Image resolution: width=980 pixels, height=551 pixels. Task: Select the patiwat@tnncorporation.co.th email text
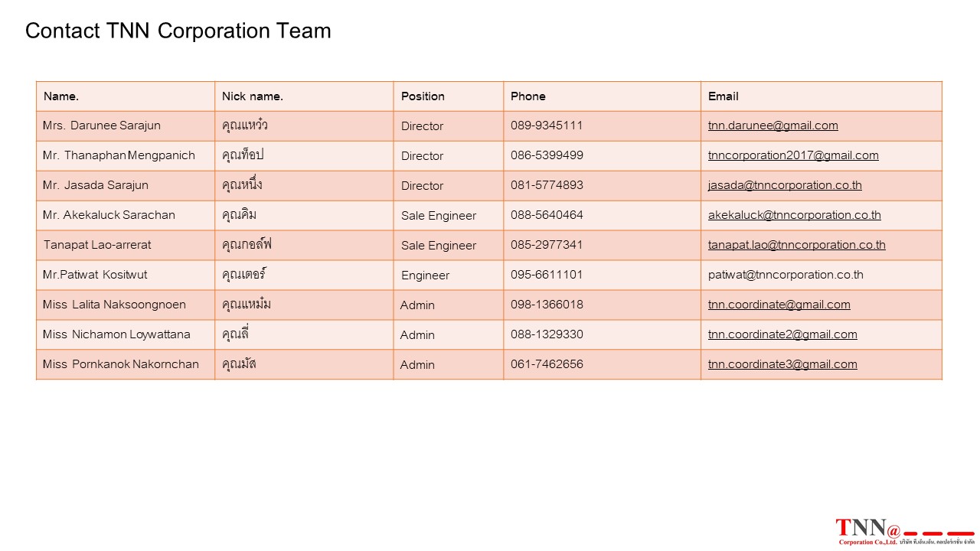[786, 275]
